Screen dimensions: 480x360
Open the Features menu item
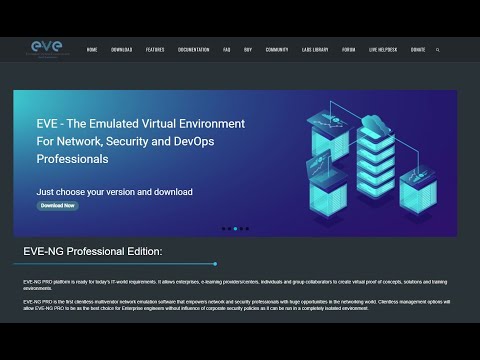click(x=155, y=50)
